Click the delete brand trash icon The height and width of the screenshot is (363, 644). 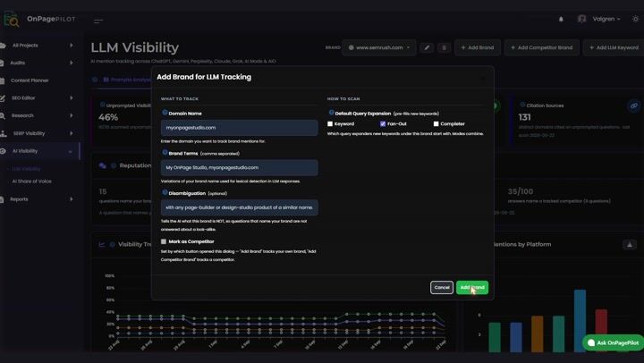[x=444, y=47]
